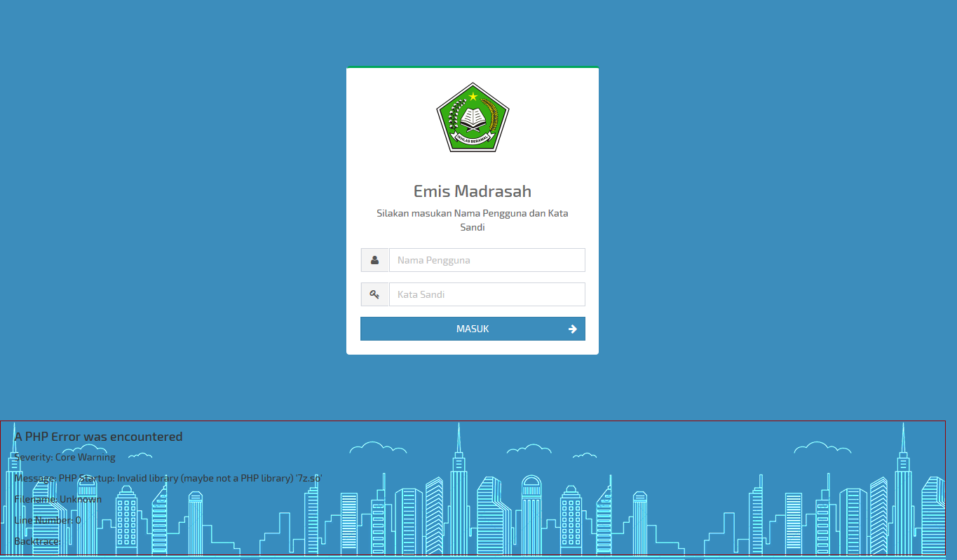Click the user icon beside Nama Pengguna
Screen dimensions: 957x560
coord(375,260)
